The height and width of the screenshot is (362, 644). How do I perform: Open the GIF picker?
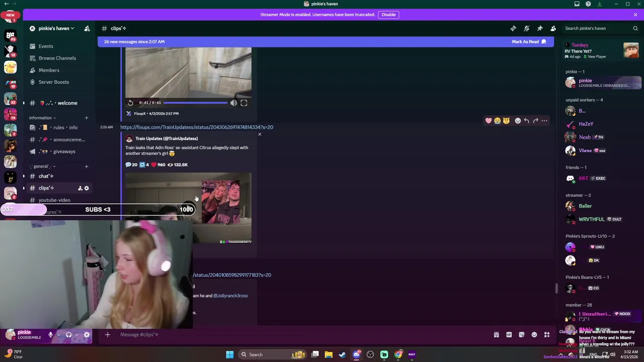coord(509,335)
